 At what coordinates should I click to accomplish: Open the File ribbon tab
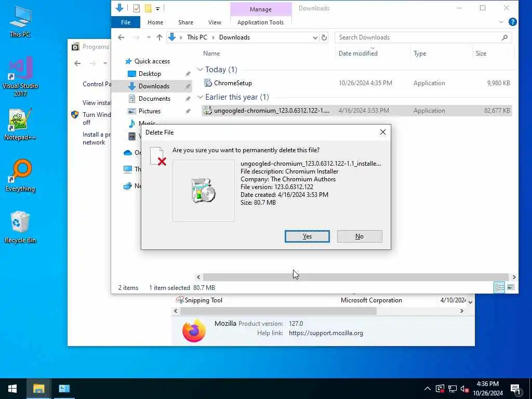point(126,22)
